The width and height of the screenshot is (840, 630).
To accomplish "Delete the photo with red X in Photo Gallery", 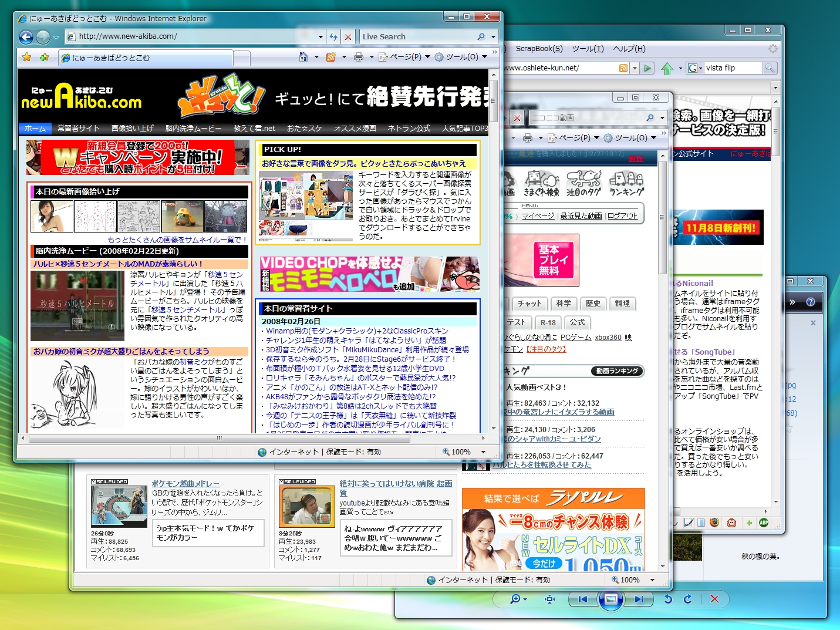I will tap(714, 599).
